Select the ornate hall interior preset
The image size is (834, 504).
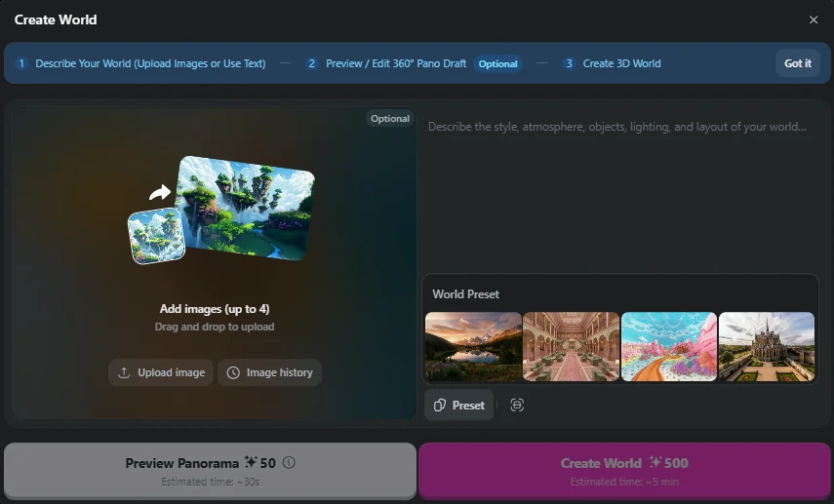click(572, 347)
